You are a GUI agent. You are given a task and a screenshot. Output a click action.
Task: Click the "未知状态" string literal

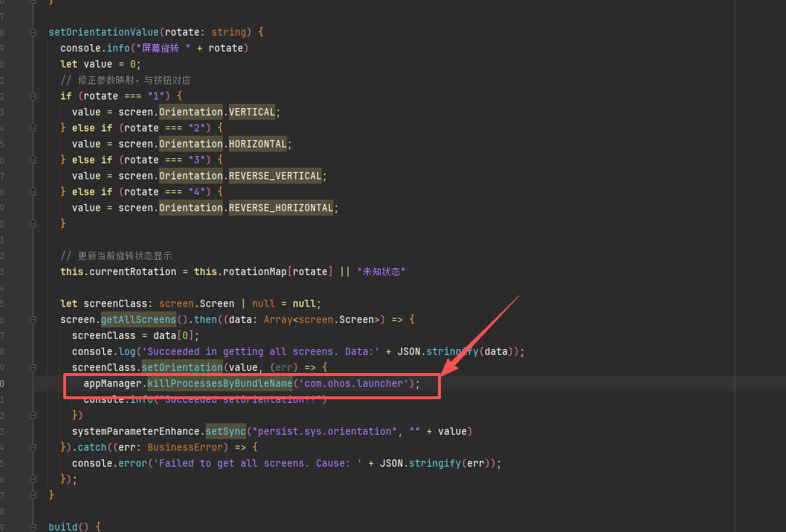click(381, 271)
